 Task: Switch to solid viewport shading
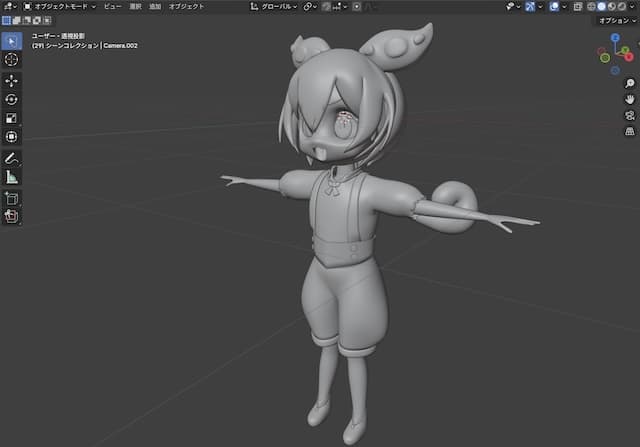point(602,6)
